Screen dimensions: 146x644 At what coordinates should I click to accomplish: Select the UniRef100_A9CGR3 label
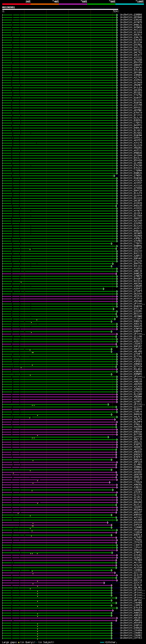pyautogui.click(x=131, y=618)
